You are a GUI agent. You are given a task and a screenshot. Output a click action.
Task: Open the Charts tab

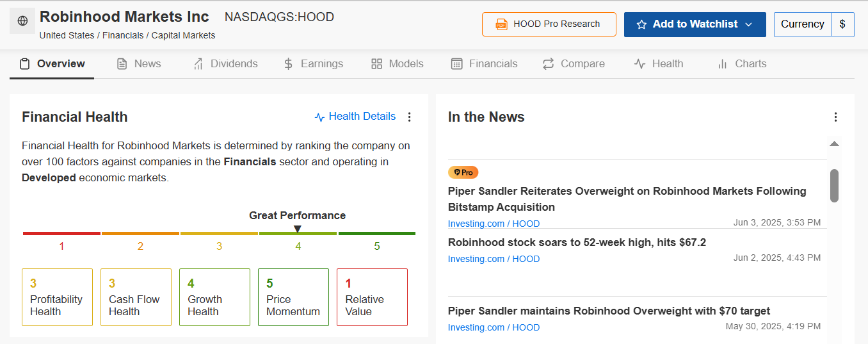coord(742,64)
